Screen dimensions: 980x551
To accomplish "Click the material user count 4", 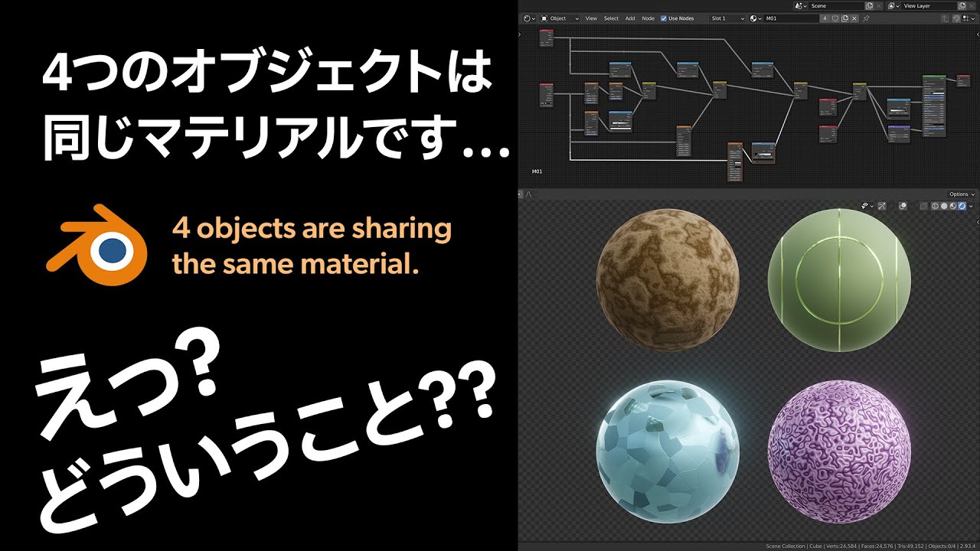I will pyautogui.click(x=825, y=18).
